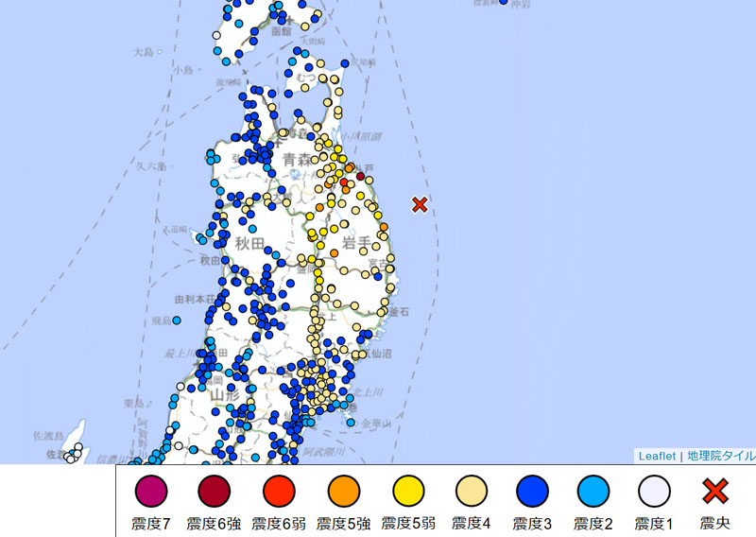Screen dimensions: 756x537
Task: Open the 地理院タイル attribution link
Action: pyautogui.click(x=721, y=456)
